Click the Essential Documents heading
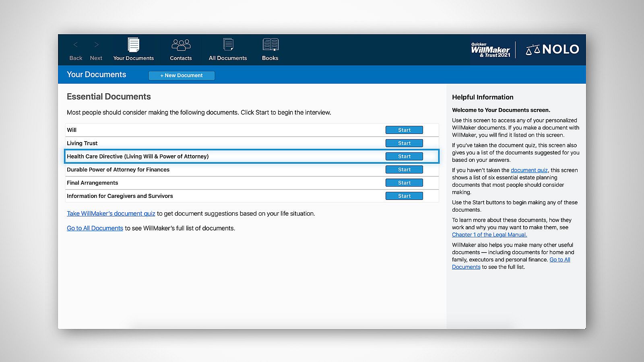 109,97
